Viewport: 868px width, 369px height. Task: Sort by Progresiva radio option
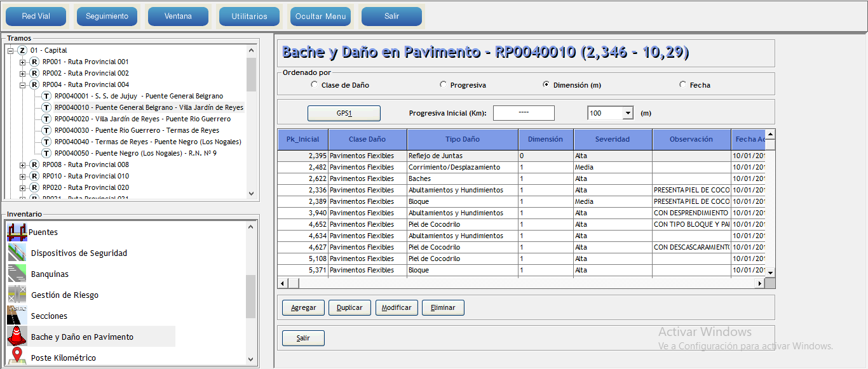point(443,84)
